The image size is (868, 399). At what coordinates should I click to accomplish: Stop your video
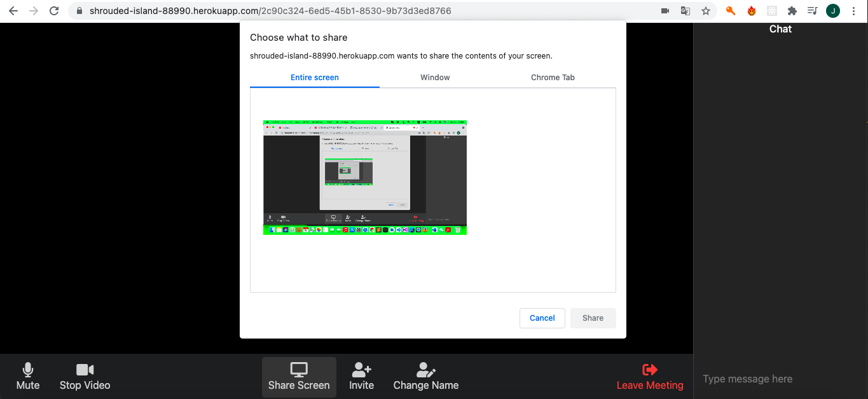(x=85, y=370)
